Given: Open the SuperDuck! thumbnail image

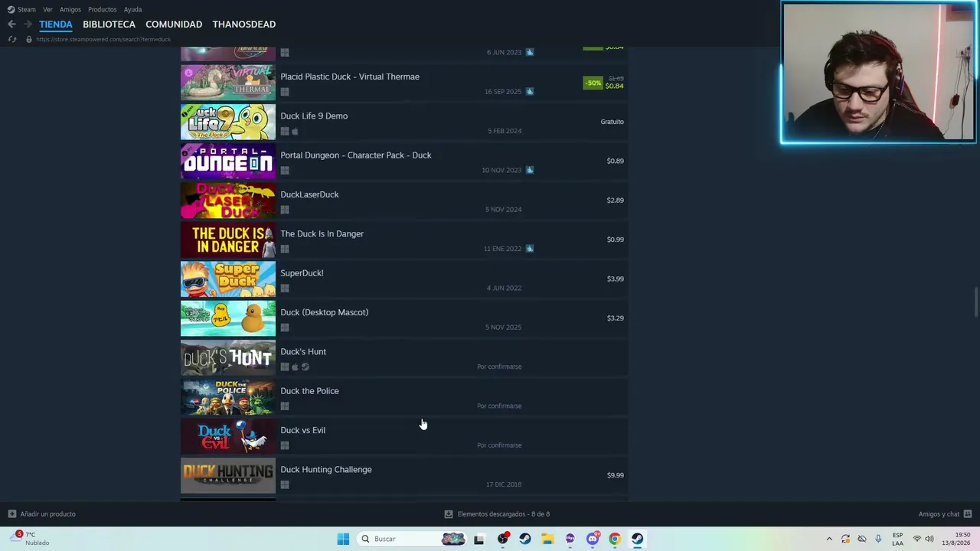Looking at the screenshot, I should [228, 279].
